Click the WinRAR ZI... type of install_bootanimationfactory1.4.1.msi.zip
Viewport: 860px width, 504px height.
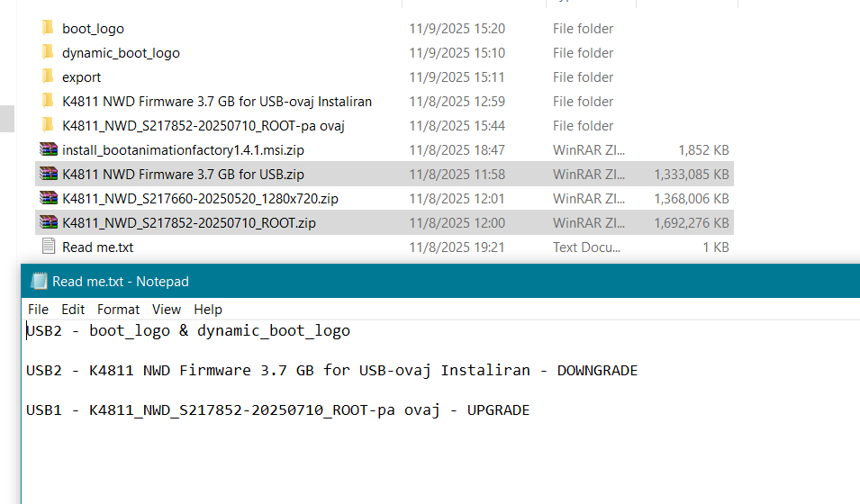(589, 150)
